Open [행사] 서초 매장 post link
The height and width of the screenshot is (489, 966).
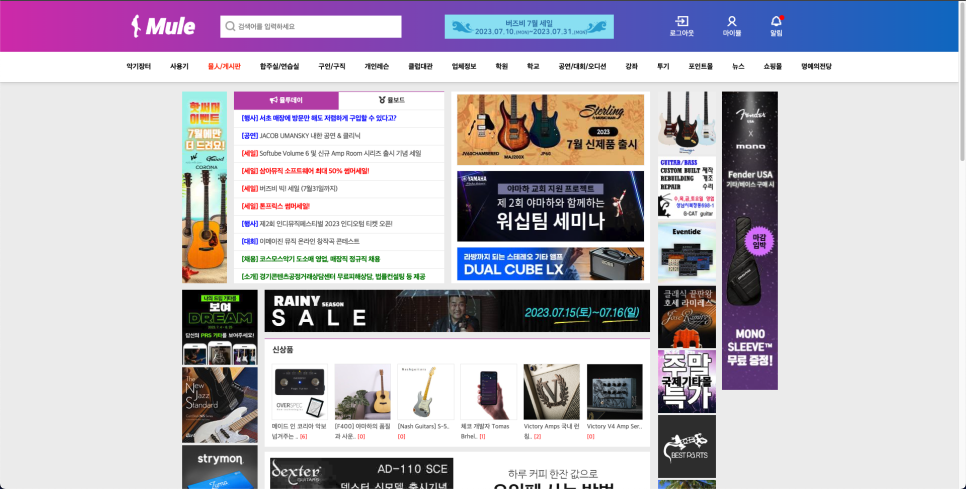pyautogui.click(x=319, y=118)
